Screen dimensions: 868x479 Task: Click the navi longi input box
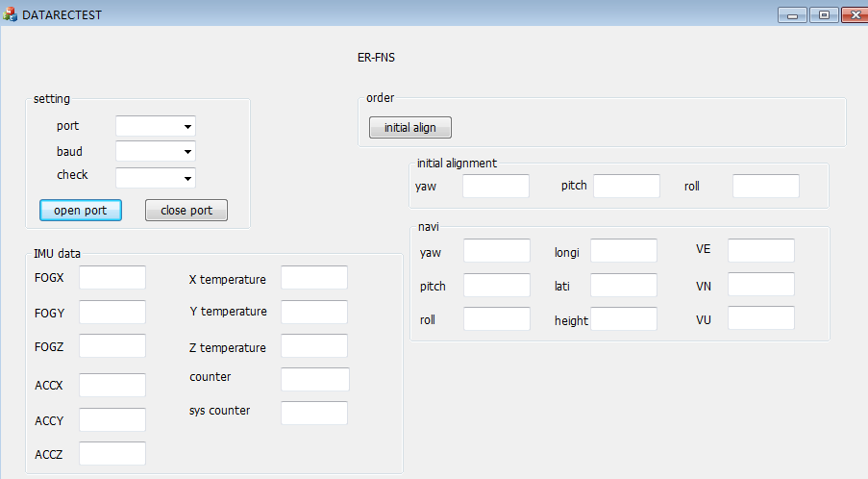624,251
